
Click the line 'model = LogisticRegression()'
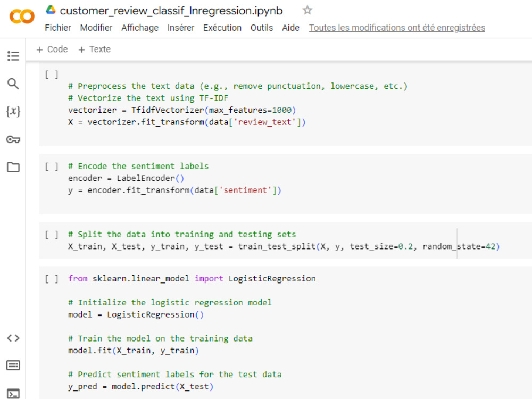136,314
